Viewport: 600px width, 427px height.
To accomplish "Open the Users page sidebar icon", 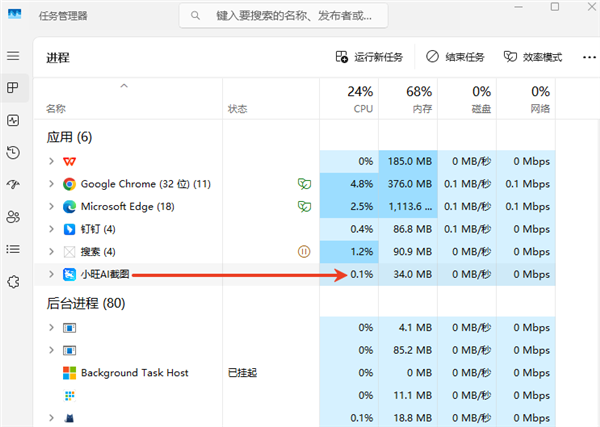I will tap(13, 216).
